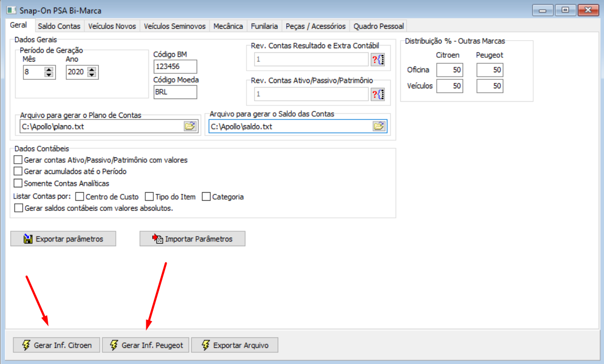Switch to the Quadro Pessoal tab
The height and width of the screenshot is (364, 604).
click(379, 26)
